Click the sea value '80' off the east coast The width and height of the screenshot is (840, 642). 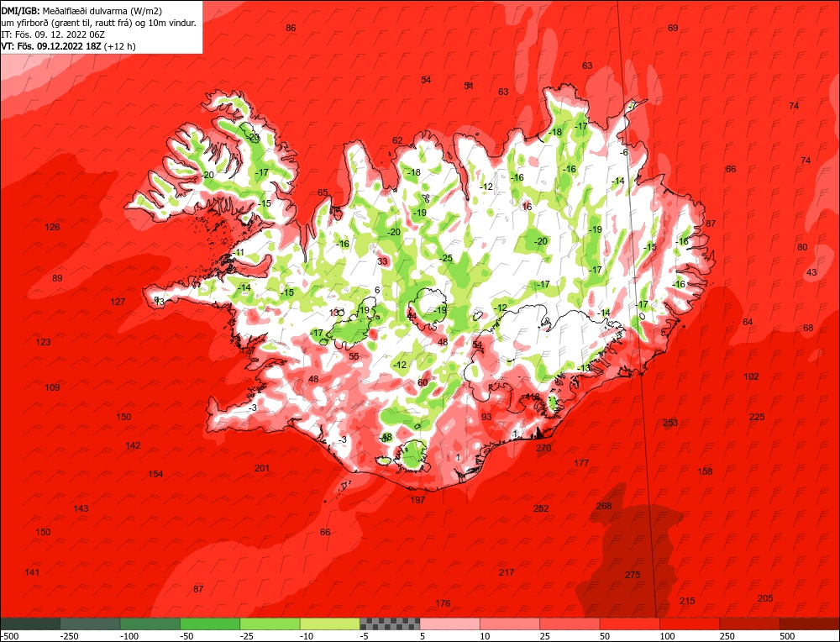click(802, 247)
